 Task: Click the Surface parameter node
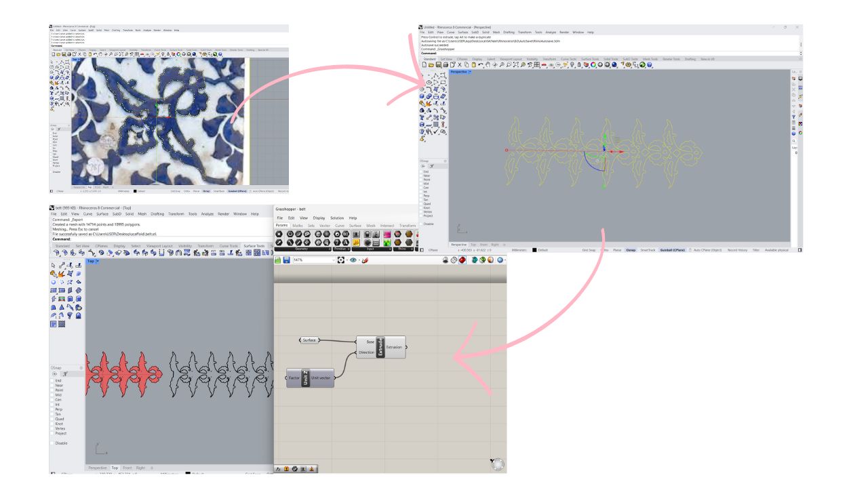[x=309, y=340]
